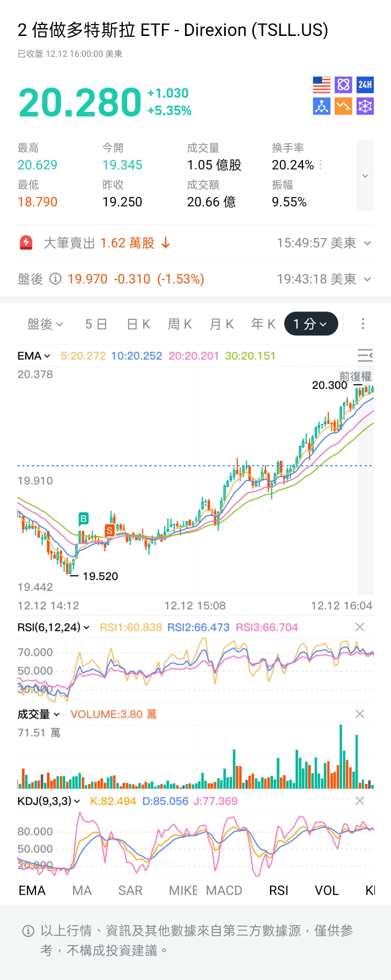Screen dimensions: 391x980
Task: Enable the MIKE indicator
Action: click(x=182, y=890)
